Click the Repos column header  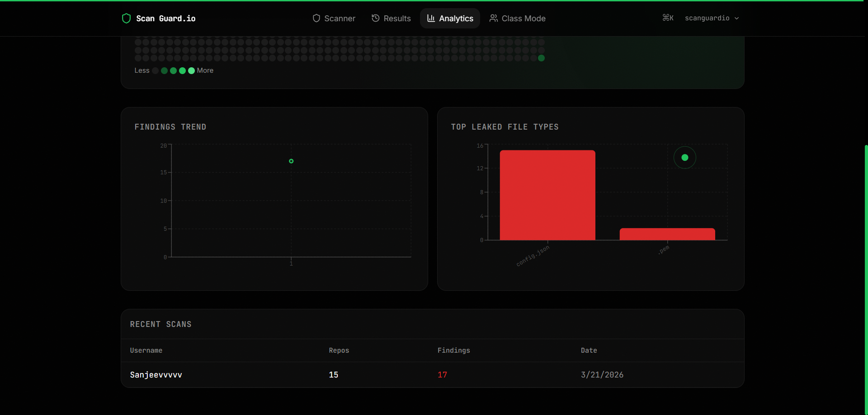339,350
